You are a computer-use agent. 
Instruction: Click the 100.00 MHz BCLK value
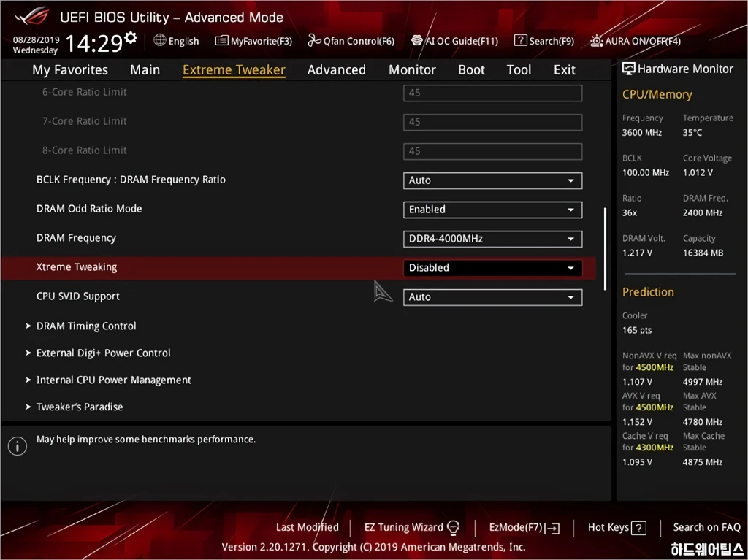click(646, 173)
